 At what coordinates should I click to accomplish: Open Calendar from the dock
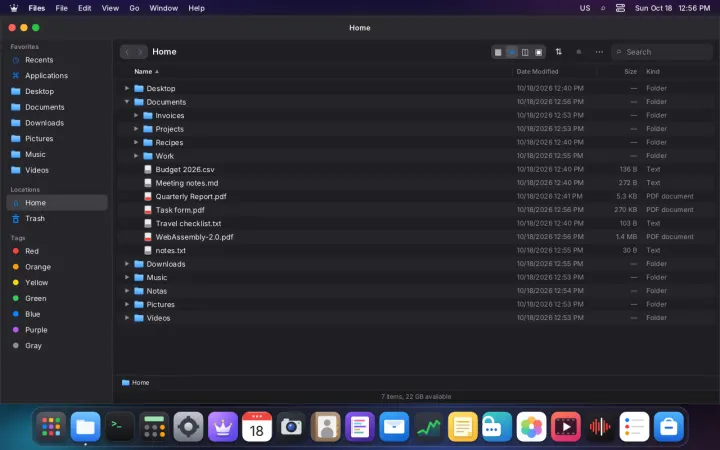[257, 427]
